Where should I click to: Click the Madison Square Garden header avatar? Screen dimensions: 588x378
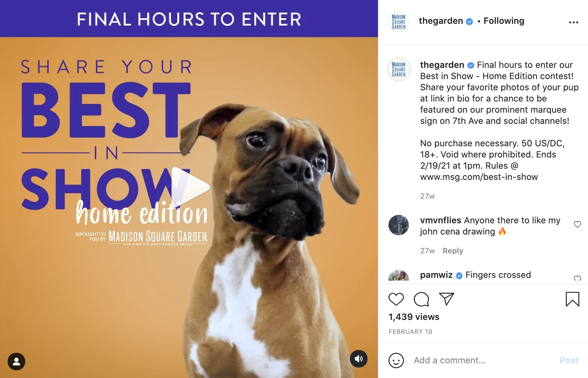[x=399, y=22]
